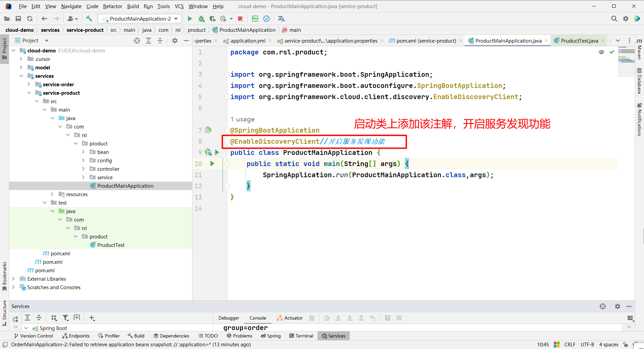Start debugging with the bug icon

pyautogui.click(x=201, y=19)
